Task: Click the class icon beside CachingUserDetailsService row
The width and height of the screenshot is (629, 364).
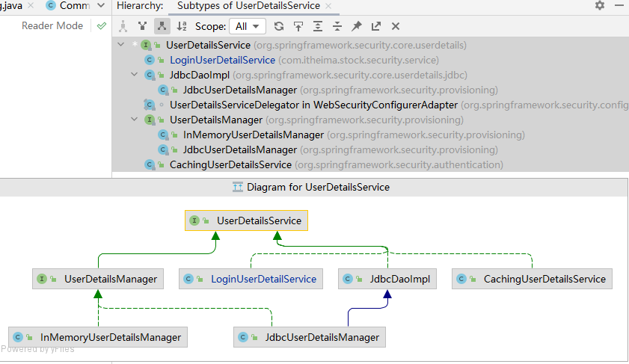Action: 150,164
